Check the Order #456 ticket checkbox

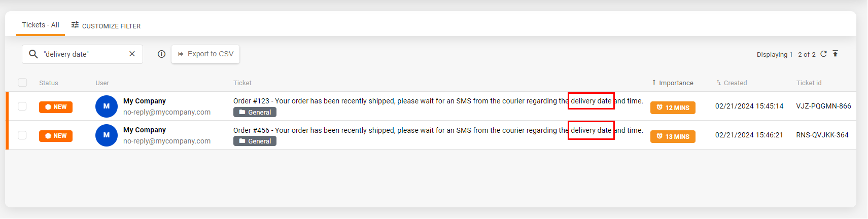pos(22,135)
